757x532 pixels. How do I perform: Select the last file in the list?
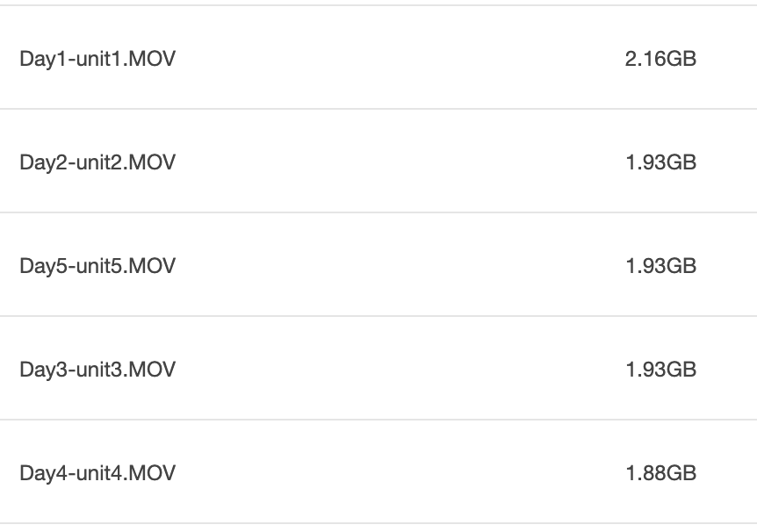click(97, 473)
